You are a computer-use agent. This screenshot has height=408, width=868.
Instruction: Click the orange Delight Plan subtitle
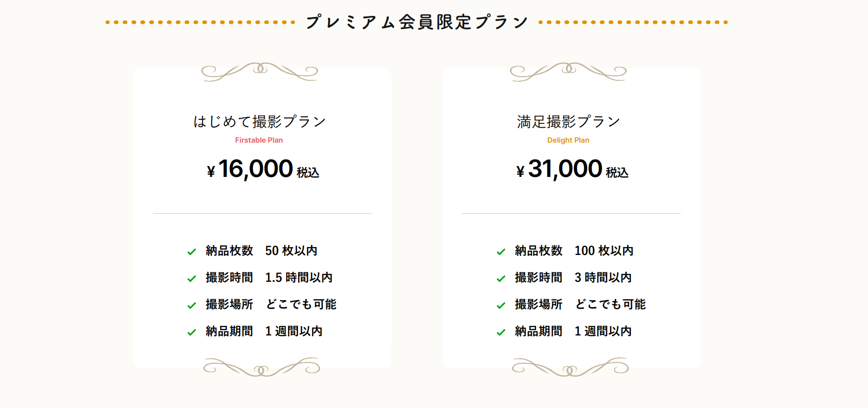pos(568,140)
